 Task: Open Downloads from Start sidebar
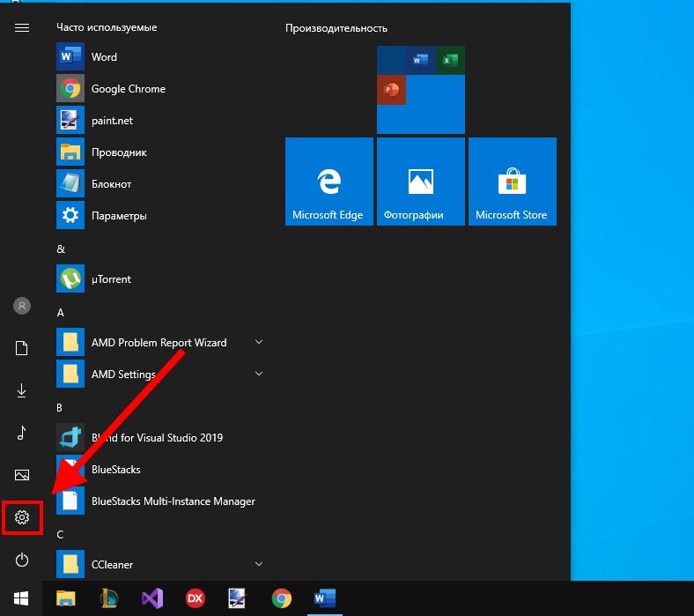(x=22, y=390)
